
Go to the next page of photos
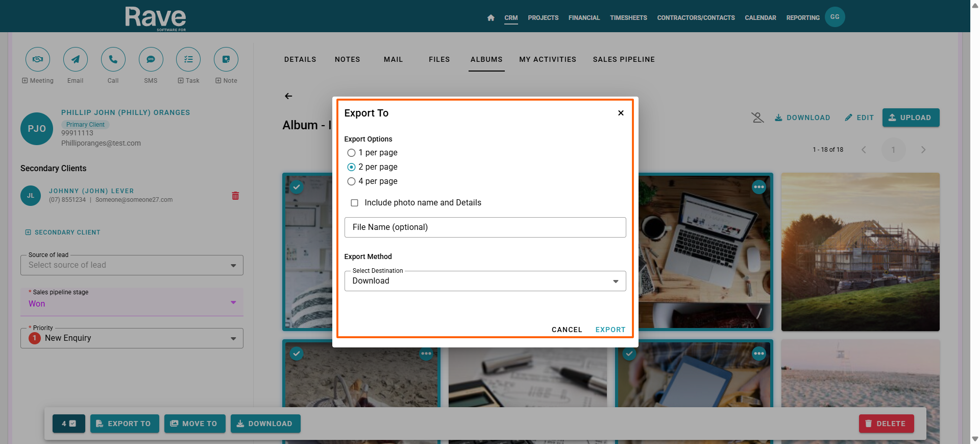pos(923,150)
